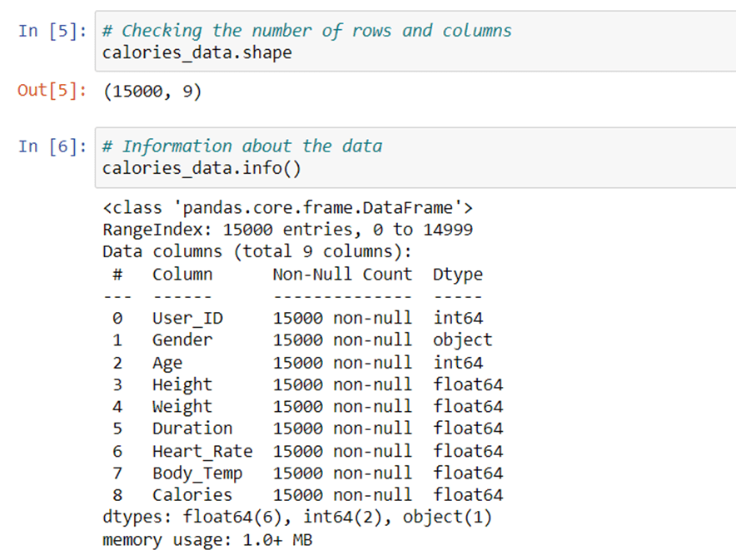The height and width of the screenshot is (560, 736).
Task: Click the 'Heart_Rate' column name
Action: coord(203,451)
